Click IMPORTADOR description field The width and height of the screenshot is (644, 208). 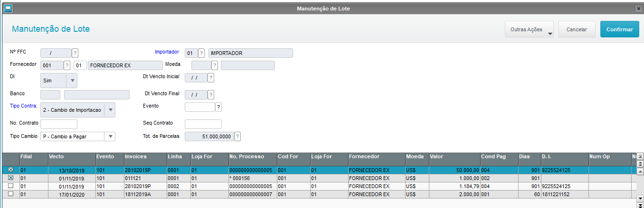point(251,53)
